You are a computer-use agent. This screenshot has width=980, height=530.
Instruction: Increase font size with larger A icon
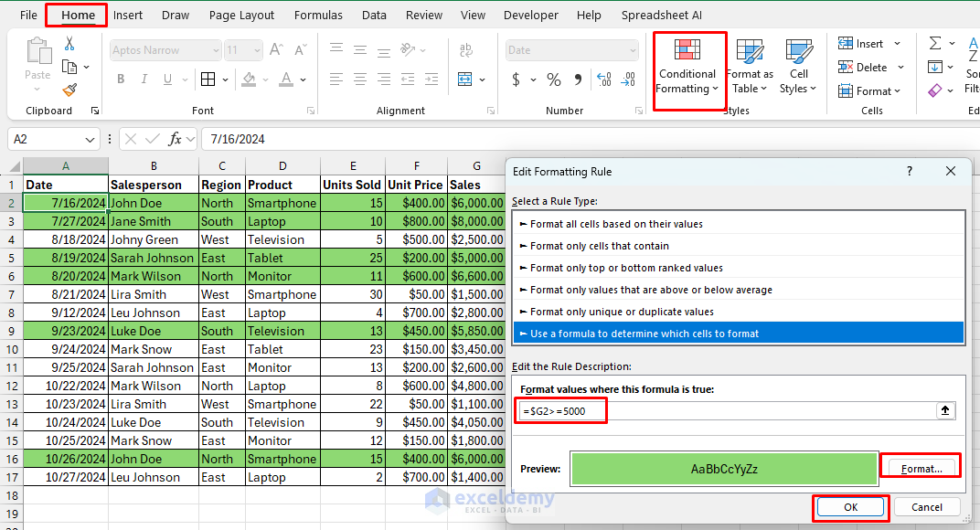tap(276, 50)
